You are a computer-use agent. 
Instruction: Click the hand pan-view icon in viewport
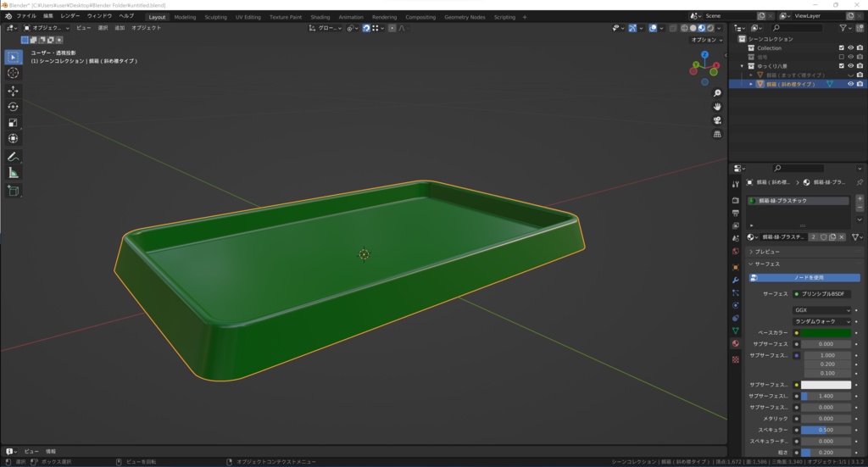click(x=717, y=106)
